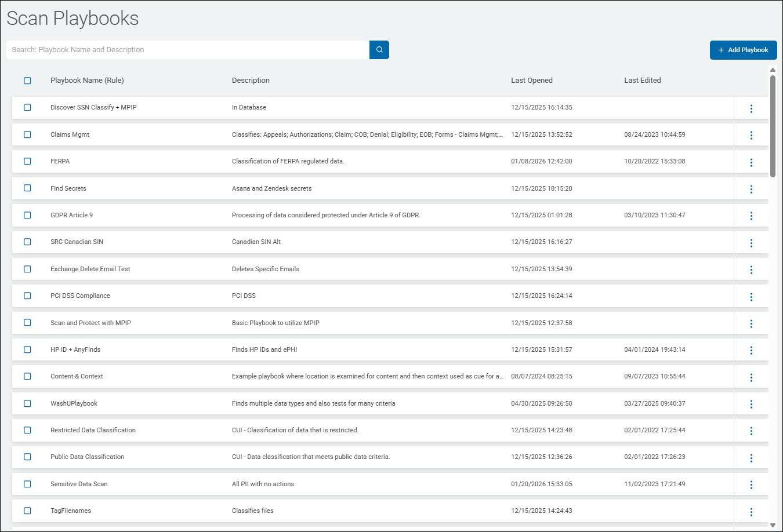
Task: Sort by Last Opened column header
Action: 531,81
